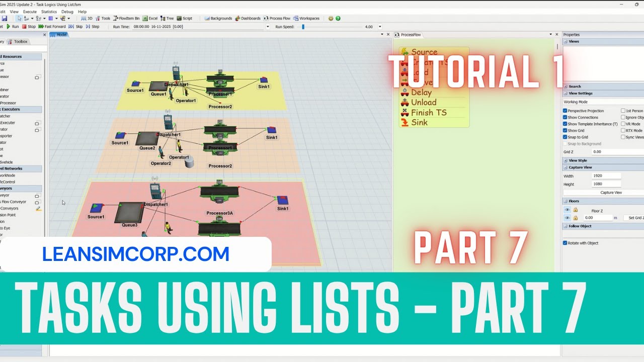This screenshot has height=362, width=644.
Task: Click the Skip control
Action: click(x=75, y=26)
